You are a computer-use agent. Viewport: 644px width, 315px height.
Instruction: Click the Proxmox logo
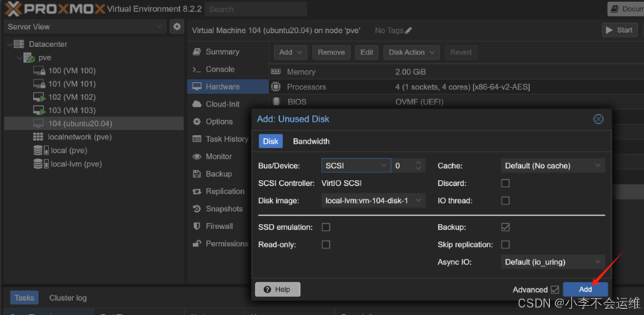coord(54,9)
